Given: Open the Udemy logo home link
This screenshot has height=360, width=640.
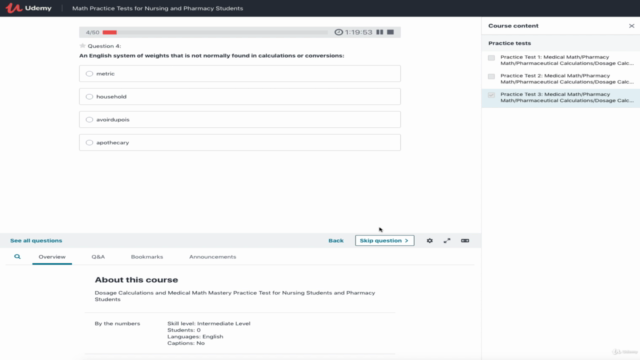Looking at the screenshot, I should pos(29,8).
